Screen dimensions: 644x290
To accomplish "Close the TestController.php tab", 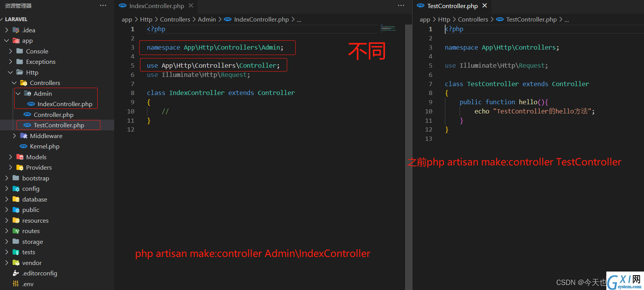I will (x=484, y=6).
